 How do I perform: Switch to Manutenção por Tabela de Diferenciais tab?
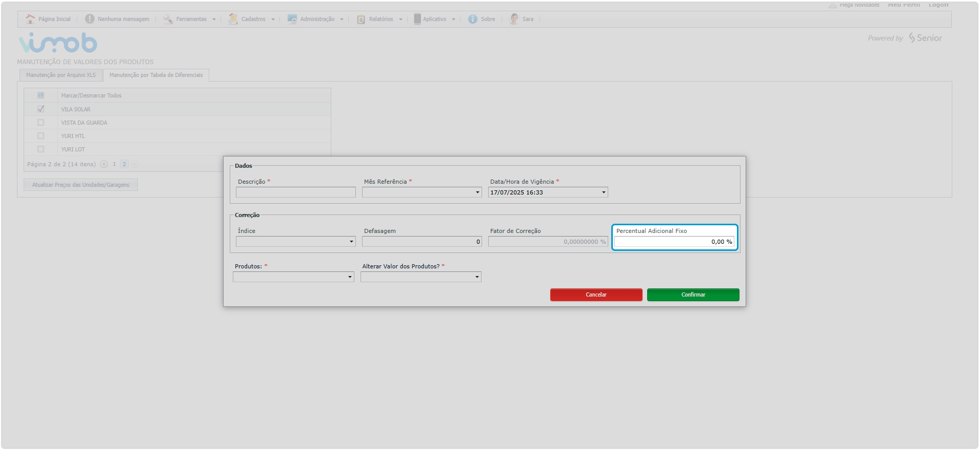tap(156, 75)
